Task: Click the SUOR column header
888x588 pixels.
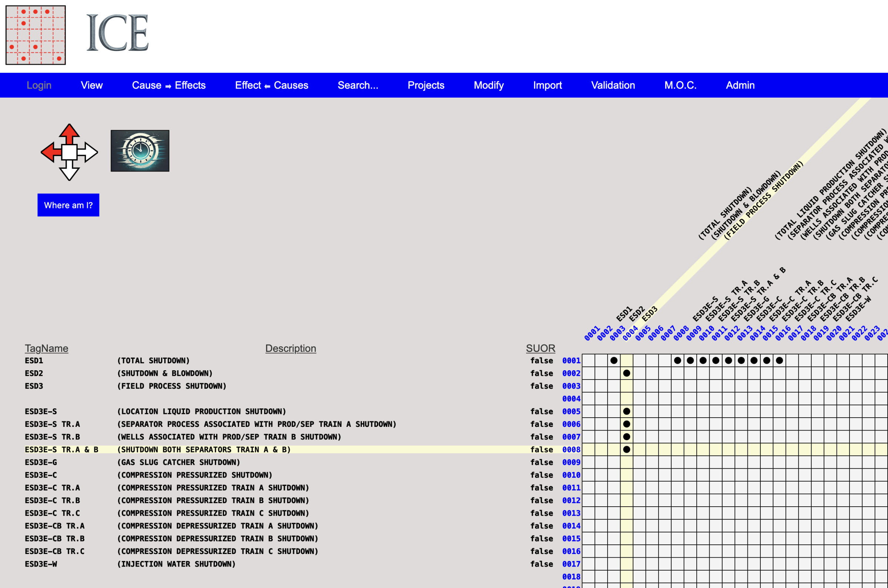Action: [540, 349]
